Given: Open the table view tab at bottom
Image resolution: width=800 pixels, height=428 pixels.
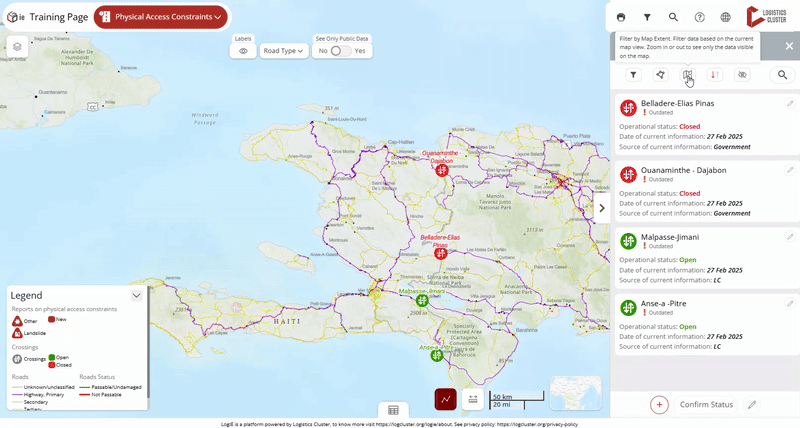Looking at the screenshot, I should pos(393,410).
